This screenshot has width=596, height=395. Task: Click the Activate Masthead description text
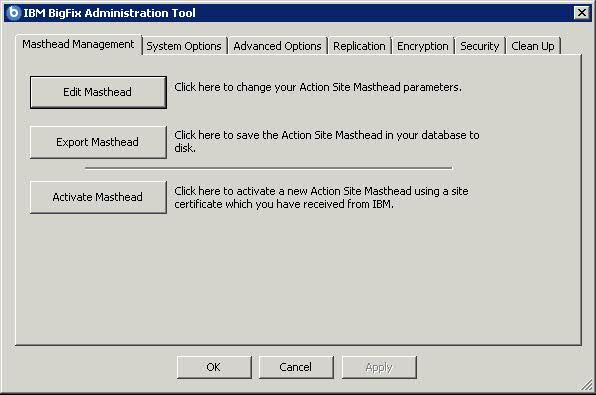pos(321,197)
